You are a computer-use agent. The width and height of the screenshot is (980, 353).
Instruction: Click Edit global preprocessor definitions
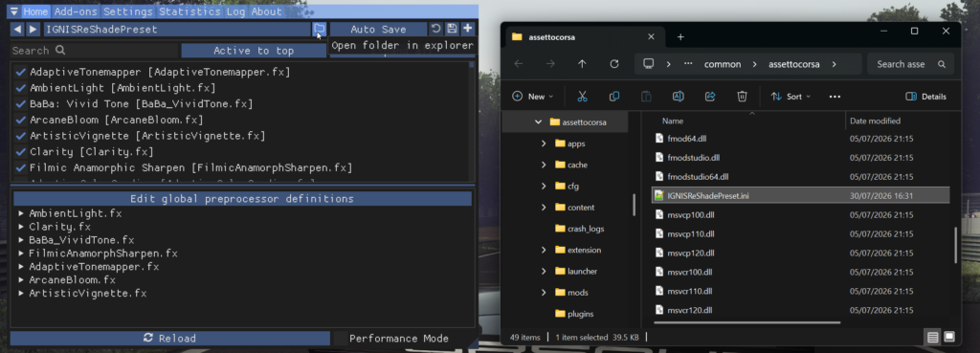[x=242, y=199]
